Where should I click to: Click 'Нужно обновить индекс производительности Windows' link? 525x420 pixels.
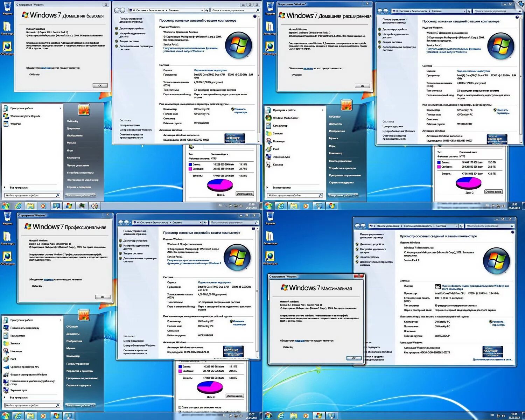coord(475,287)
